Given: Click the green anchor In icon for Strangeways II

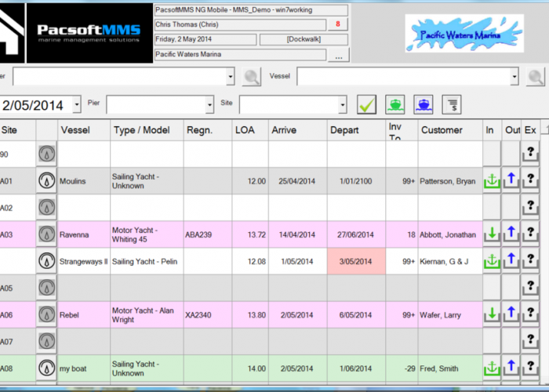Looking at the screenshot, I should click(x=492, y=261).
